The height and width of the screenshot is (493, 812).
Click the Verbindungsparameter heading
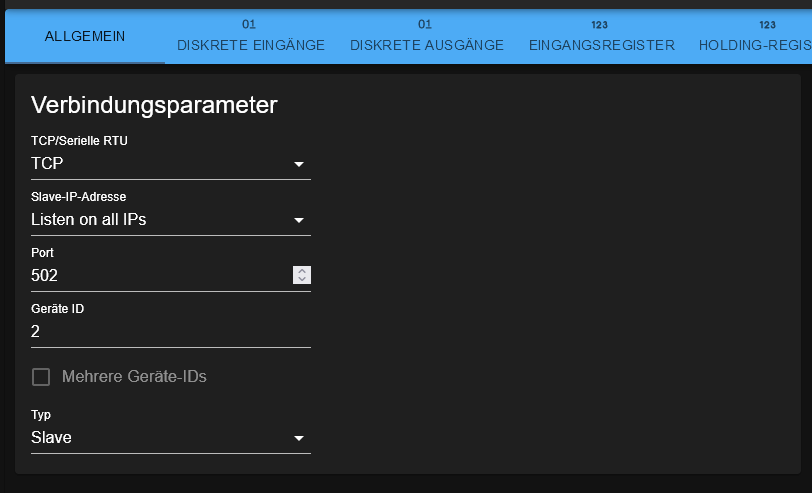(x=154, y=105)
